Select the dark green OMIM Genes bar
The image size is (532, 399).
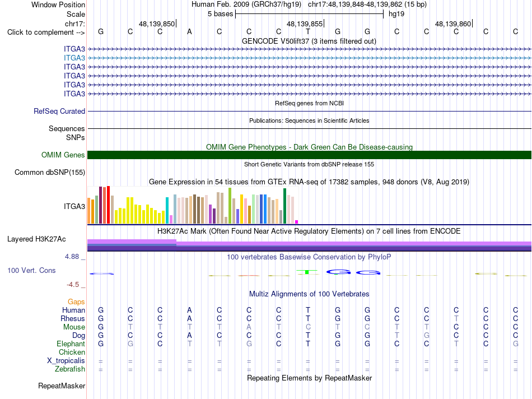309,155
